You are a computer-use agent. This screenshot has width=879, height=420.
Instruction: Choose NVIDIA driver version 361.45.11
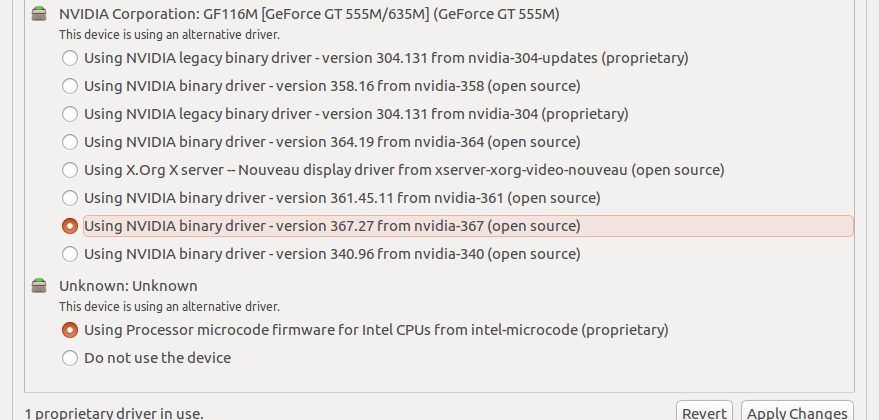pyautogui.click(x=70, y=198)
